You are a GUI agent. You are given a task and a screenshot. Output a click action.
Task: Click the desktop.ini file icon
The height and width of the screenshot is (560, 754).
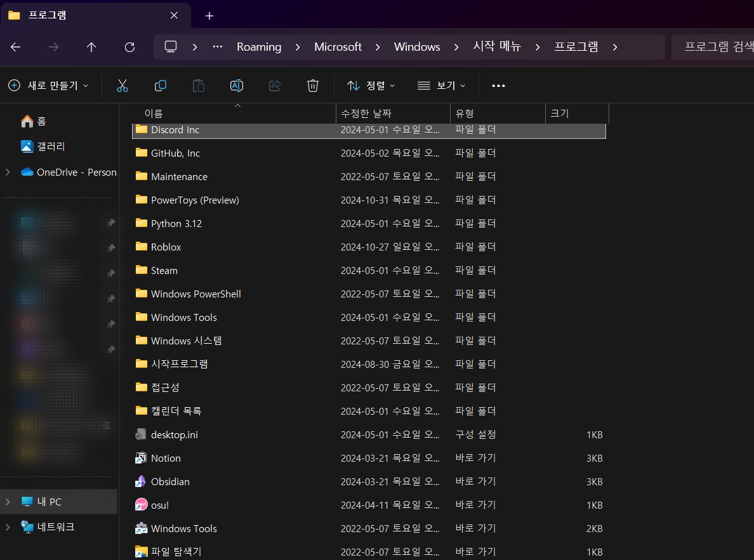[141, 434]
